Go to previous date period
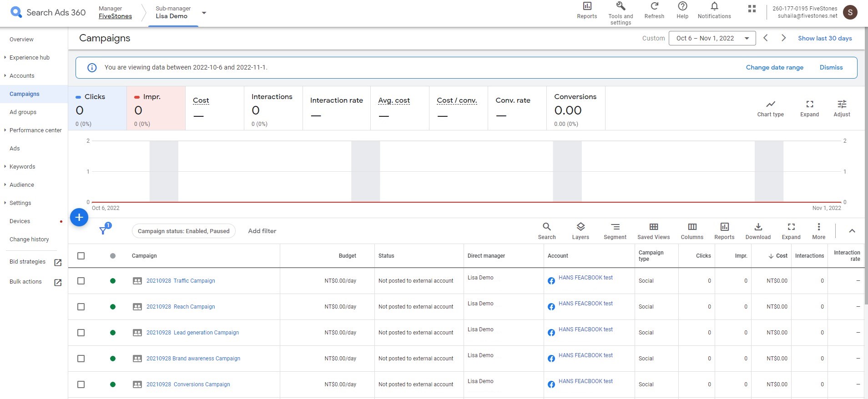The image size is (868, 399). [766, 38]
